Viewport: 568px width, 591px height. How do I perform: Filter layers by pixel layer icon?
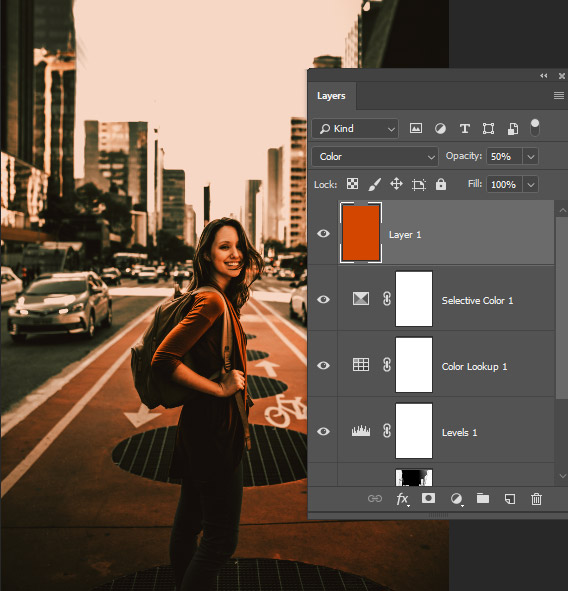416,129
